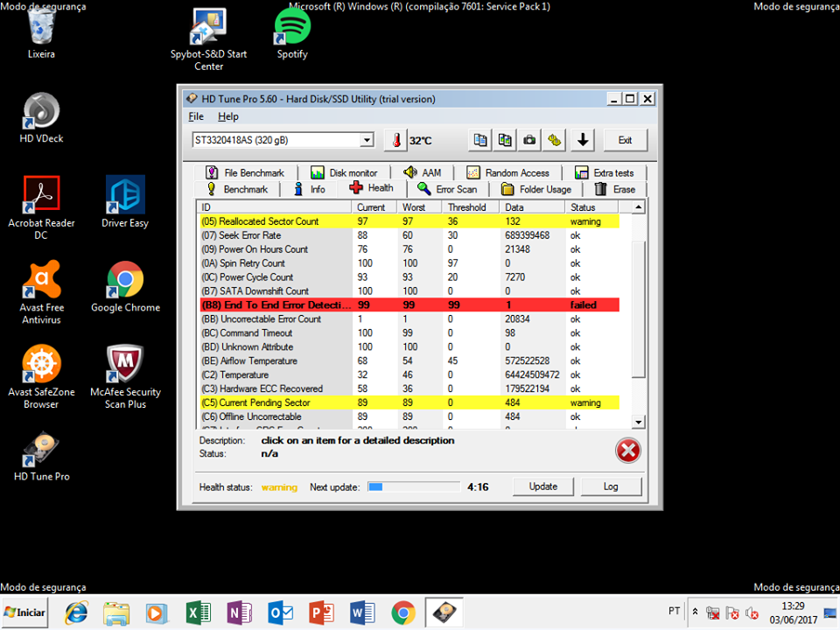The image size is (840, 630).
Task: Click the ID column header
Action: (274, 207)
